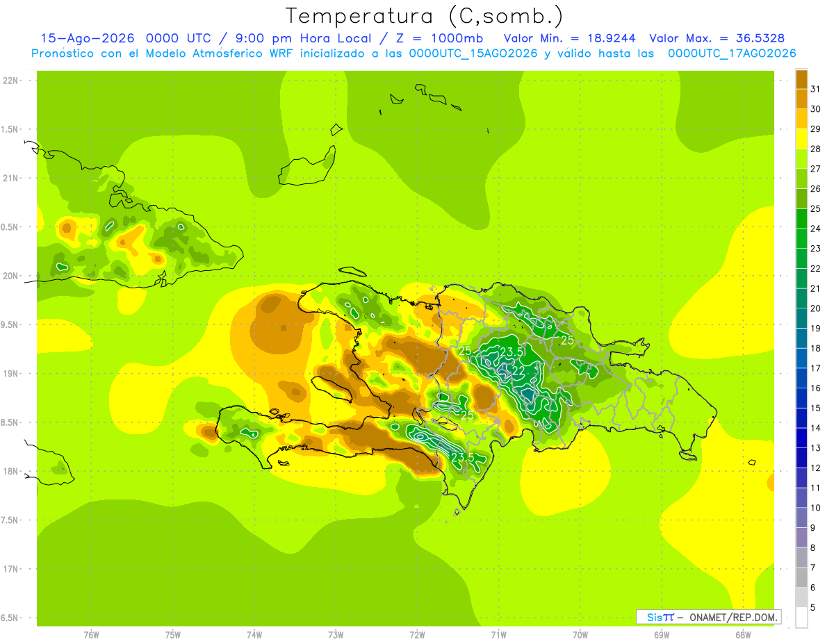
Task: Pick the blue swatch between 15 and 16
Action: click(x=801, y=398)
